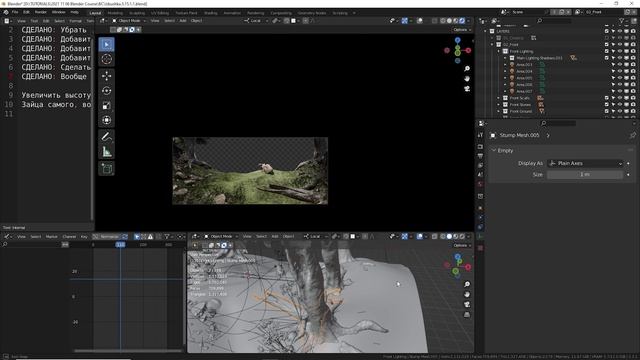Screen dimensions: 640x360
Task: Open View menu in the graph editor header
Action: tap(21, 236)
